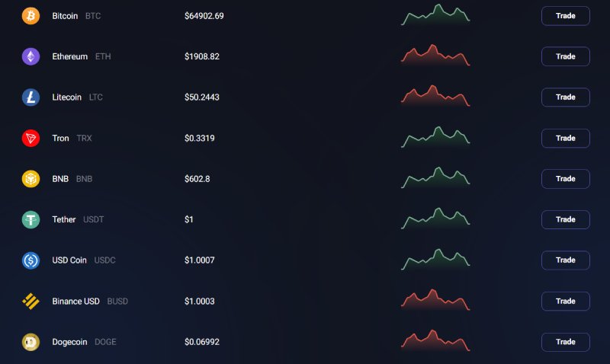This screenshot has width=610, height=364.
Task: Click the yellow BNB coin icon
Action: pos(30,179)
